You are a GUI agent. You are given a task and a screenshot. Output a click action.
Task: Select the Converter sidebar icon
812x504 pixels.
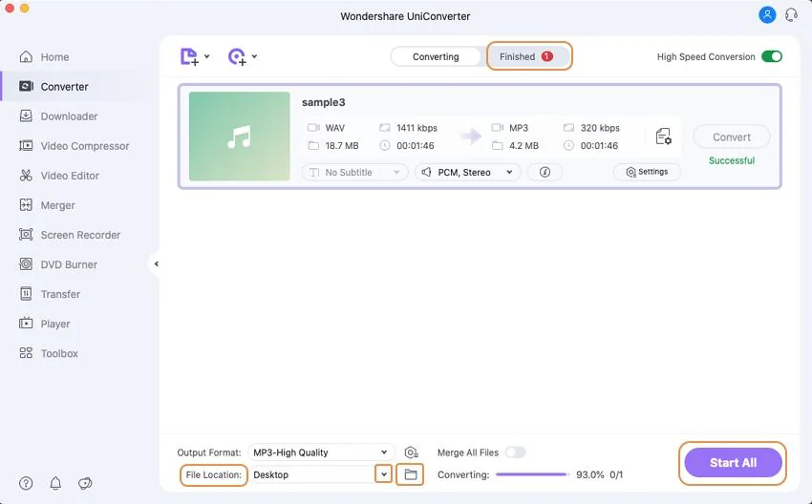pos(26,87)
